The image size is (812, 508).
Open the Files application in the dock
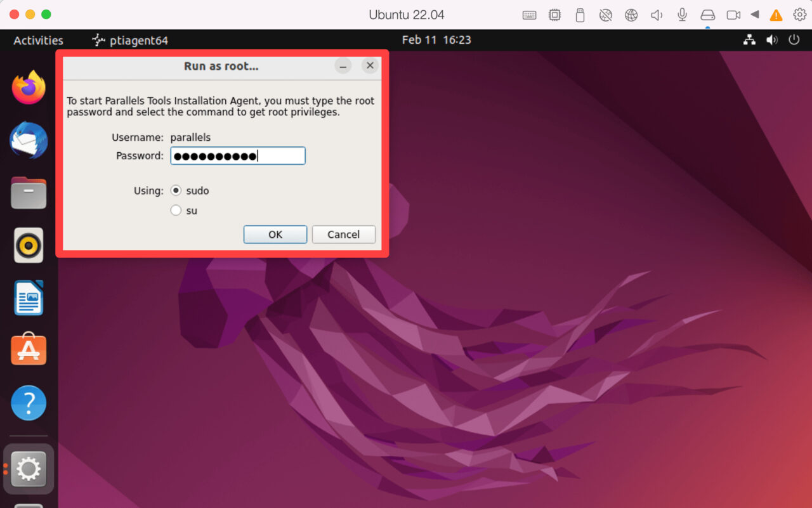[28, 193]
